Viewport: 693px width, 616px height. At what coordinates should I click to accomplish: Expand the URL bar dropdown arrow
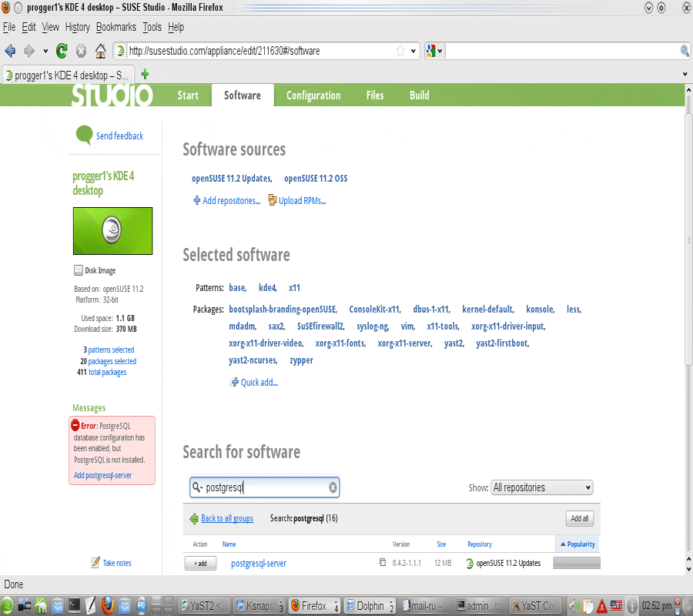[x=413, y=51]
